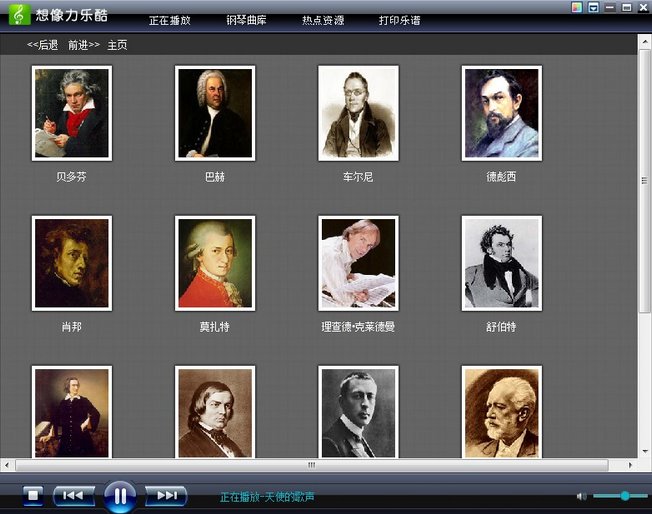The height and width of the screenshot is (514, 652).
Task: Open the 打印乐谱 tab
Action: tap(400, 20)
